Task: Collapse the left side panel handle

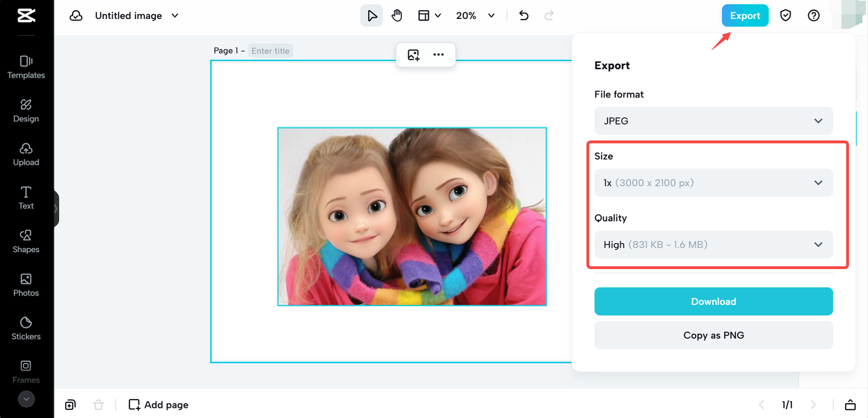Action: click(56, 208)
